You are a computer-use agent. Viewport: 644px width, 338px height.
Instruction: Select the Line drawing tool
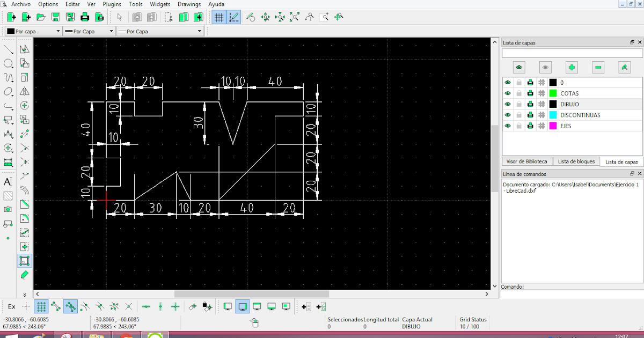(x=8, y=49)
